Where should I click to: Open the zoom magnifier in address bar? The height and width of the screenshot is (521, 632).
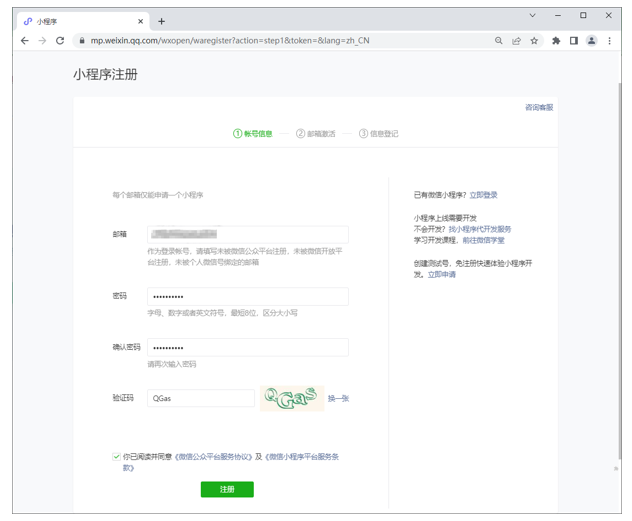pyautogui.click(x=499, y=41)
